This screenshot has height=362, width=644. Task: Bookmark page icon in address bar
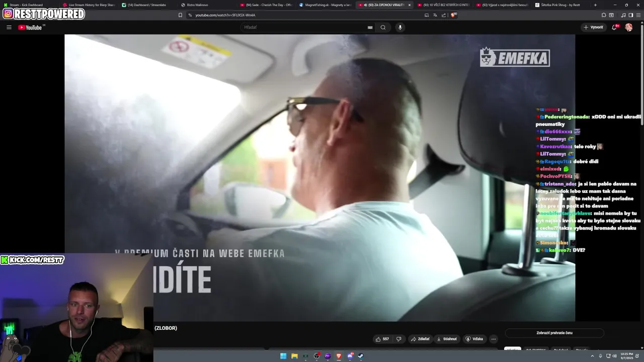click(x=180, y=15)
